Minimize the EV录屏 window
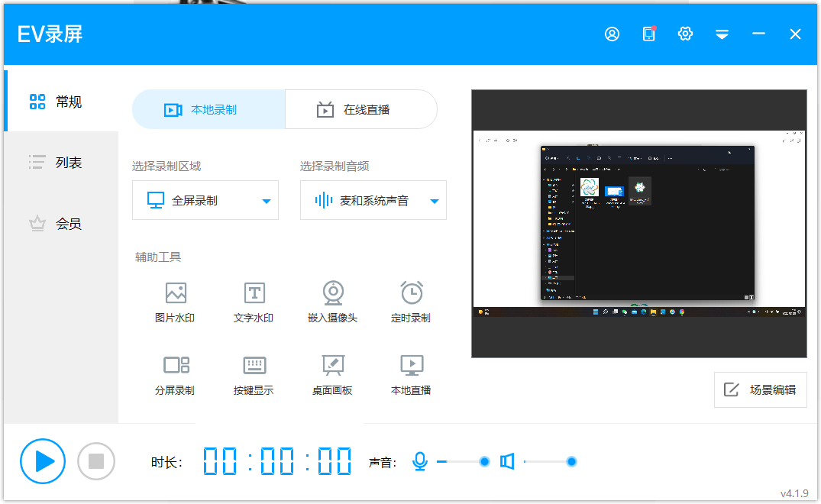The height and width of the screenshot is (504, 821). 758,34
